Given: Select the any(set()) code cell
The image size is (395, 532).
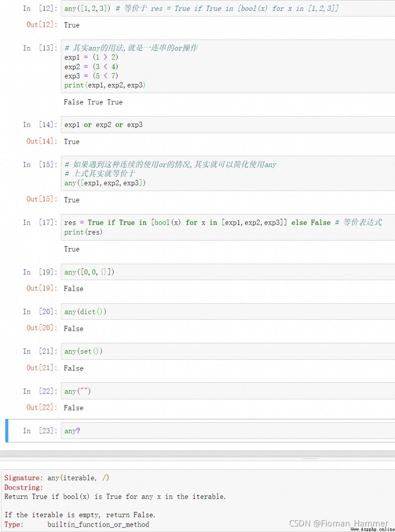Looking at the screenshot, I should (228, 352).
